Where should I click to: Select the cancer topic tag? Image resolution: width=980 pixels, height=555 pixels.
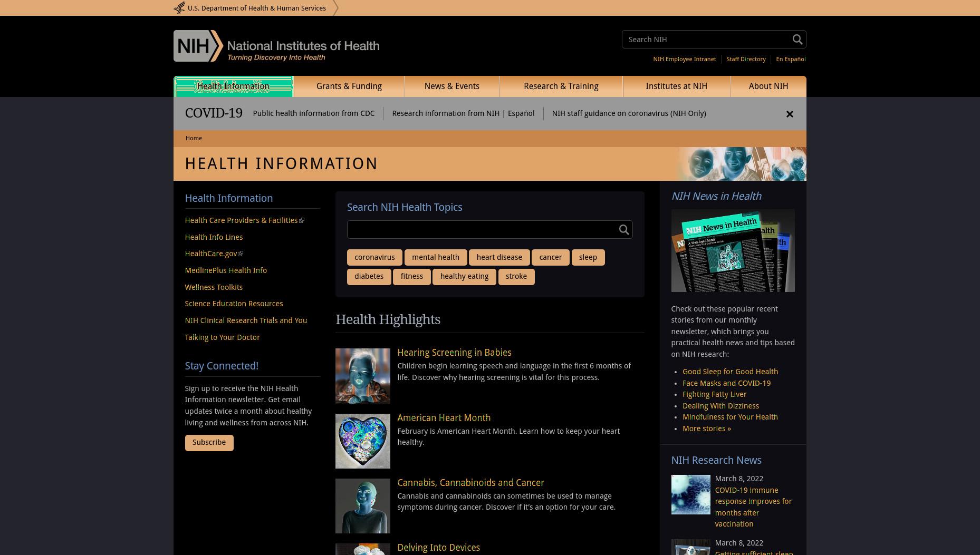[x=551, y=258]
